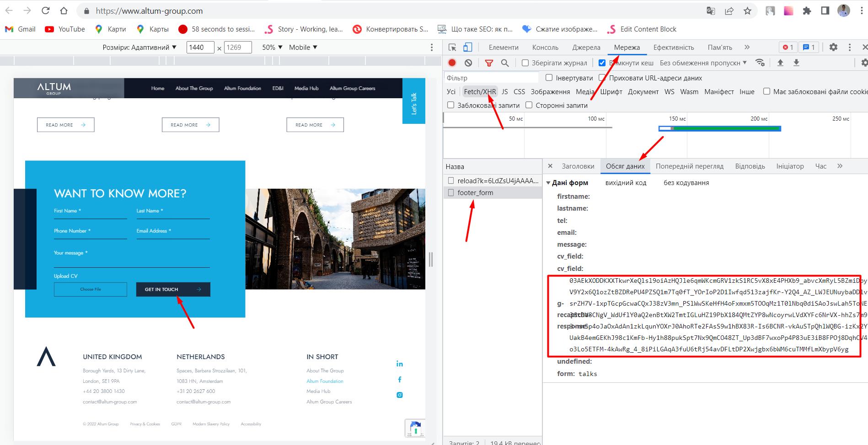Select the inspect element picker in DevTools

pos(452,47)
